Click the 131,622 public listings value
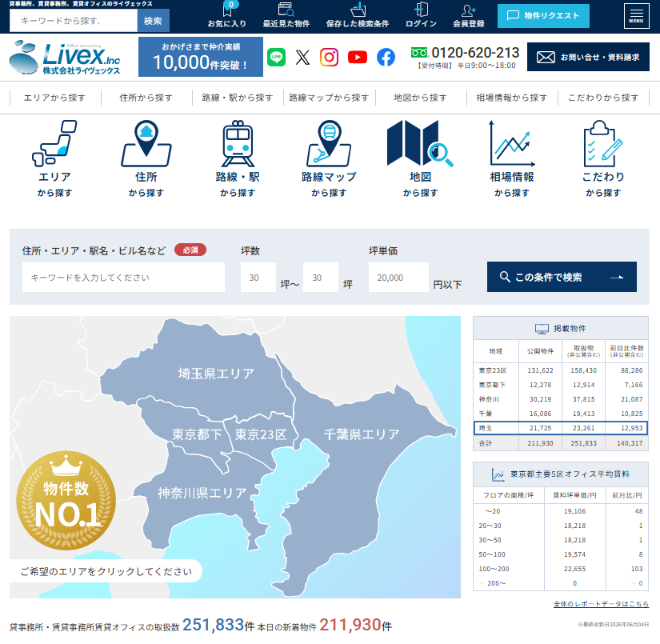 click(540, 370)
